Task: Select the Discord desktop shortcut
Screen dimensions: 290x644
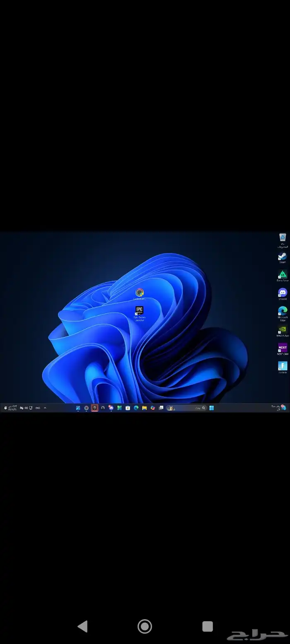Action: tap(283, 293)
